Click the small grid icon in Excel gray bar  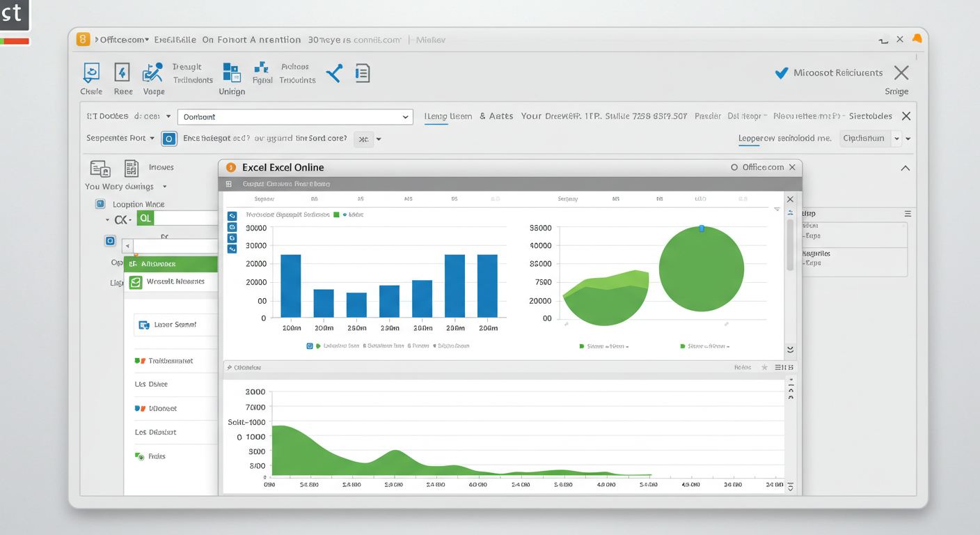[x=228, y=185]
